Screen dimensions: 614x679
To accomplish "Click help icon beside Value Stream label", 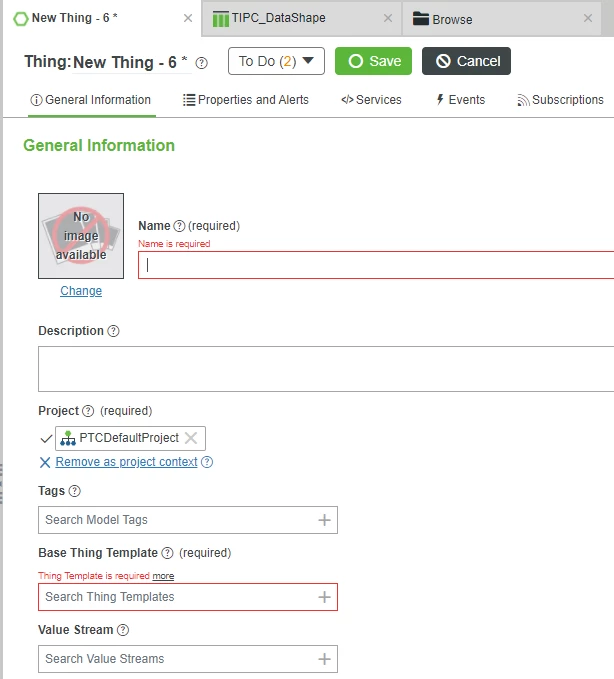I will point(123,630).
